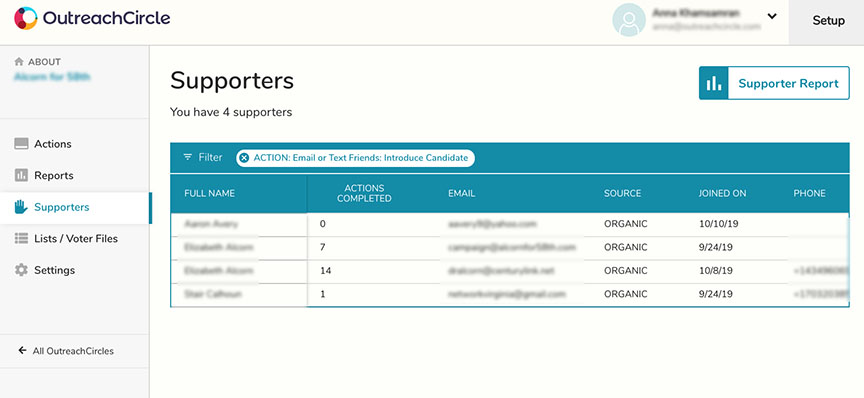Image resolution: width=864 pixels, height=398 pixels.
Task: Click the Settings gear icon
Action: (21, 270)
